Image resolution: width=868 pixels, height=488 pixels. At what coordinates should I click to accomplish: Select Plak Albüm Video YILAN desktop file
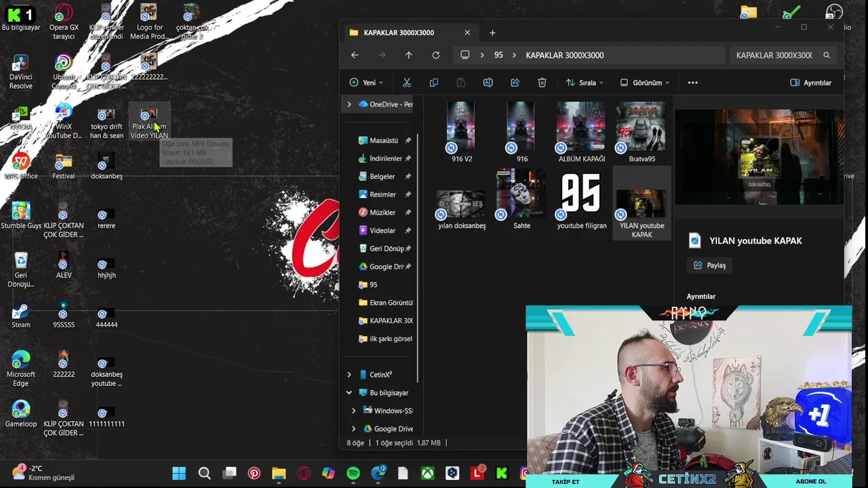coord(149,122)
